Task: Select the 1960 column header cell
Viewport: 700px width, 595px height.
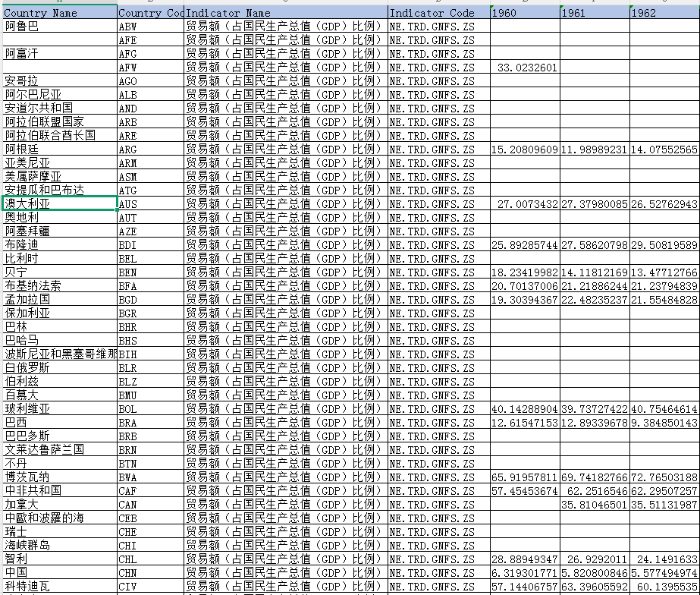Action: click(x=525, y=13)
